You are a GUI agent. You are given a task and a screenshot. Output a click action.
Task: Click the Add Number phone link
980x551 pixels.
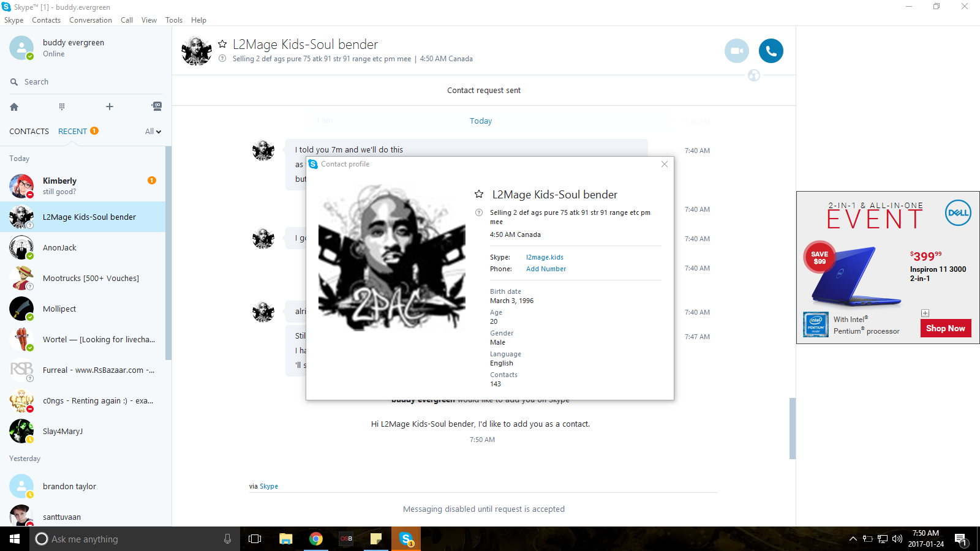click(x=546, y=269)
